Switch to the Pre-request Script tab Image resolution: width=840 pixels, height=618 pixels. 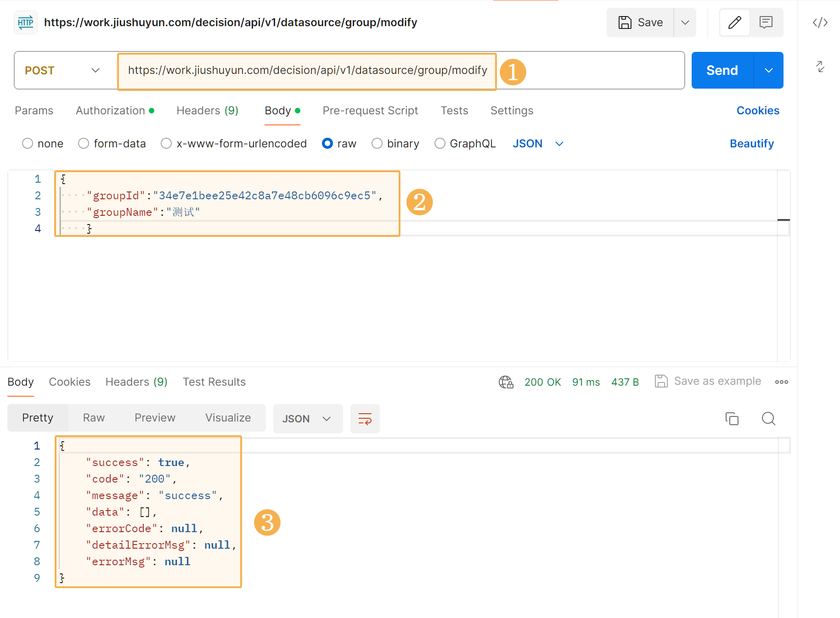coord(370,111)
